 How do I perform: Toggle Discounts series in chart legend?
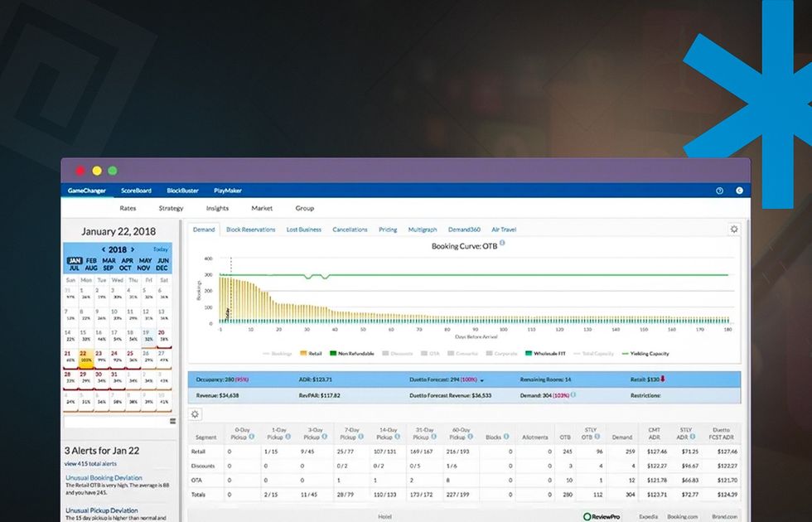pos(398,354)
